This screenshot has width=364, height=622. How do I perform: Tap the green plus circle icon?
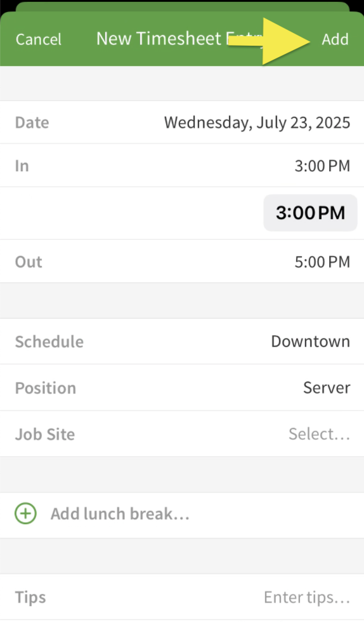point(25,513)
